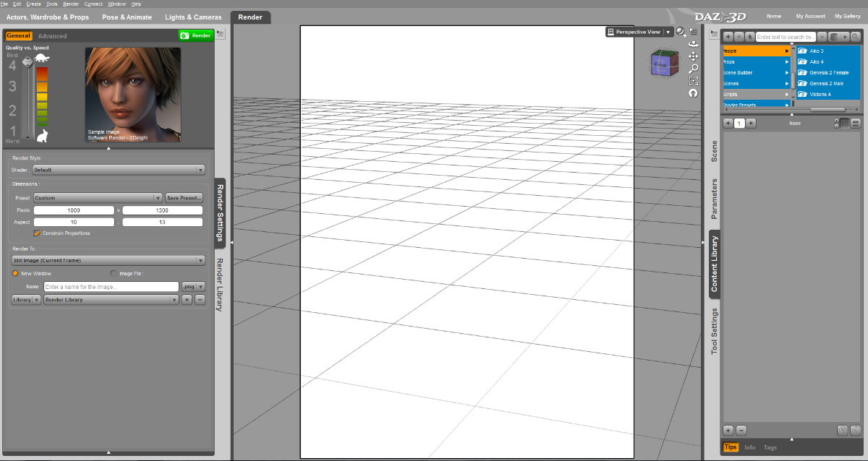Toggle the Constrain Proportions checkbox

(x=37, y=233)
